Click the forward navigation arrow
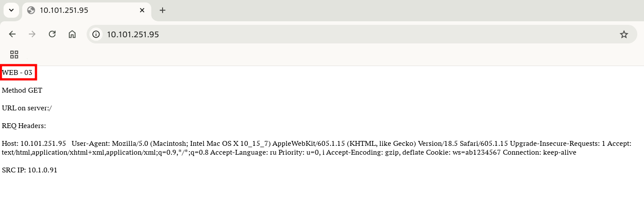 (32, 34)
